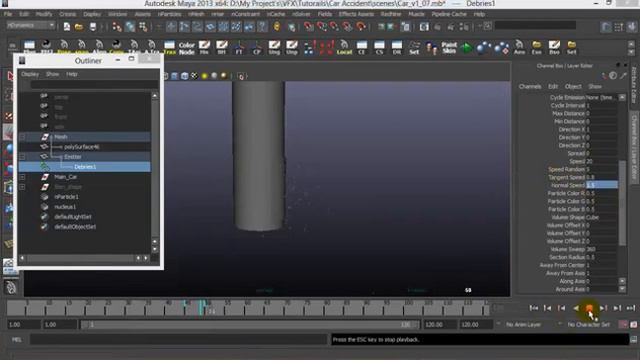Image resolution: width=640 pixels, height=360 pixels.
Task: Open the nDynamics menu set dropdown
Action: (x=31, y=26)
